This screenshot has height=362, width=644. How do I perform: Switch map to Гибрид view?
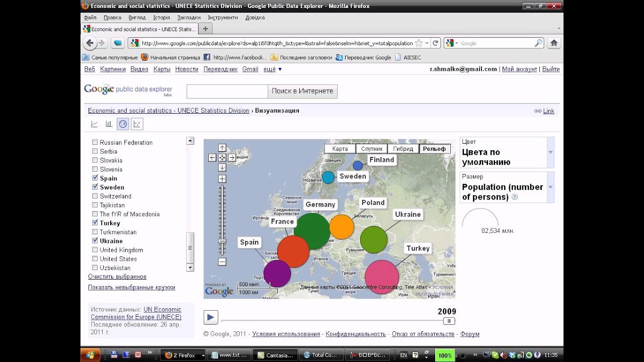403,149
